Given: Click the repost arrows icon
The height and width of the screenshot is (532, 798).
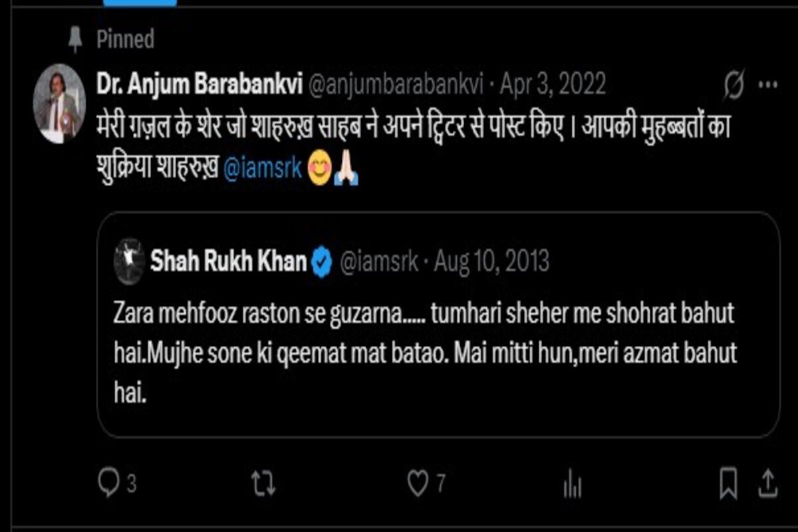Looking at the screenshot, I should 263,483.
